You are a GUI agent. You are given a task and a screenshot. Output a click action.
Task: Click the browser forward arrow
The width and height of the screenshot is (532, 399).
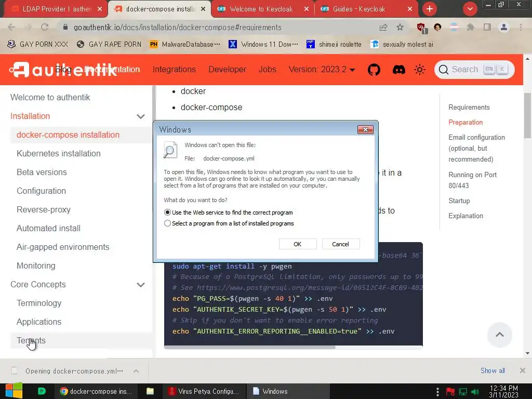tap(28, 27)
